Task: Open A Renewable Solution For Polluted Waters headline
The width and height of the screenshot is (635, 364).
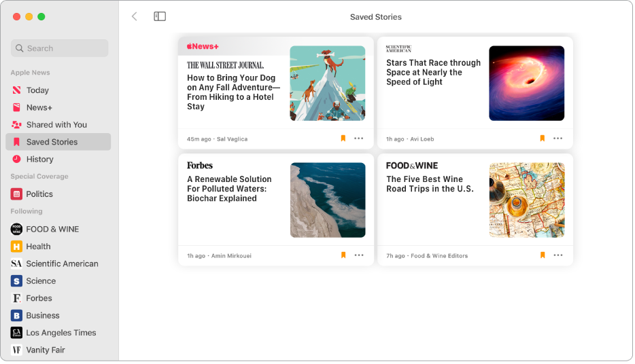Action: click(x=229, y=189)
